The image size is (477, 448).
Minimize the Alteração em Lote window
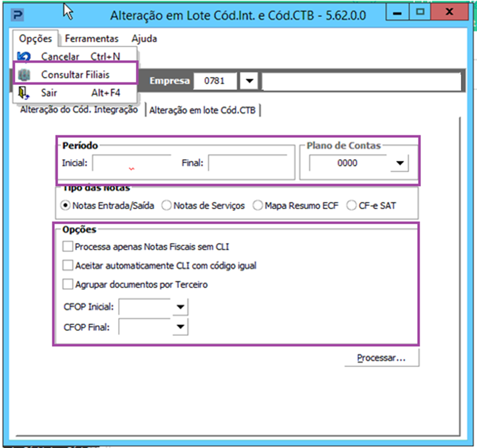coord(397,12)
